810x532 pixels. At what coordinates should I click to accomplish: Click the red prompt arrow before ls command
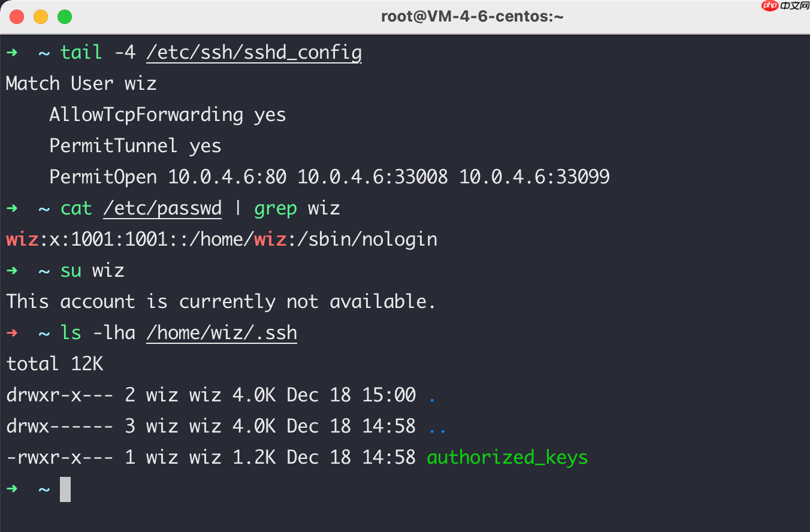click(x=11, y=332)
